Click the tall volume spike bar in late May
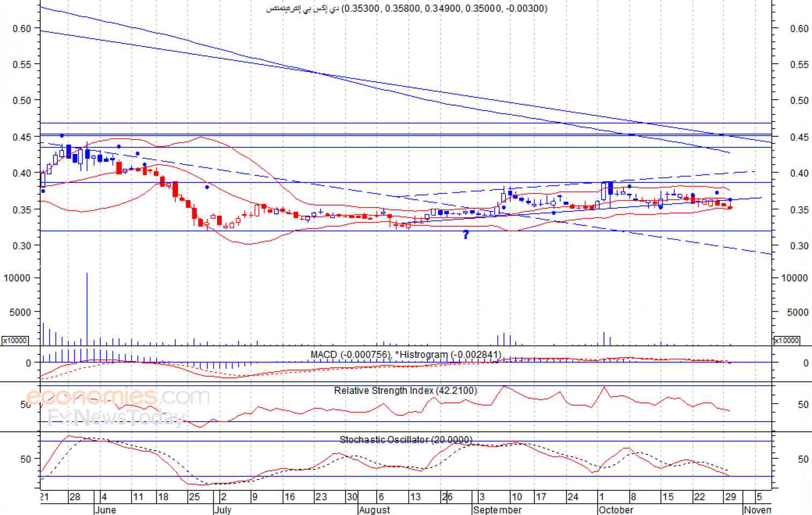 (87, 309)
